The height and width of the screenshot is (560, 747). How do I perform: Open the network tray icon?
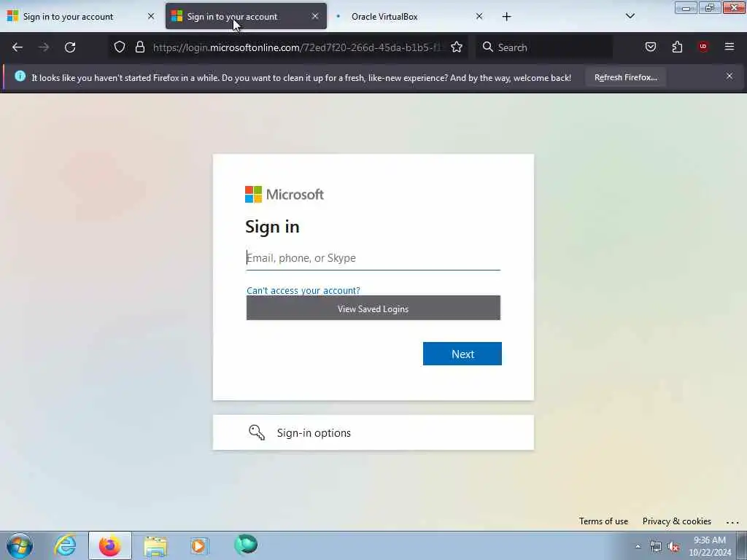pos(656,547)
